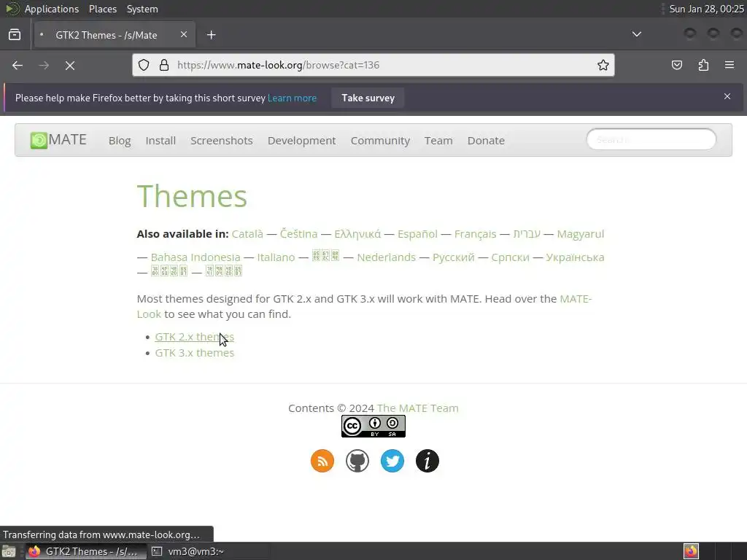This screenshot has width=747, height=560.
Task: Open the Places menu
Action: pos(103,9)
